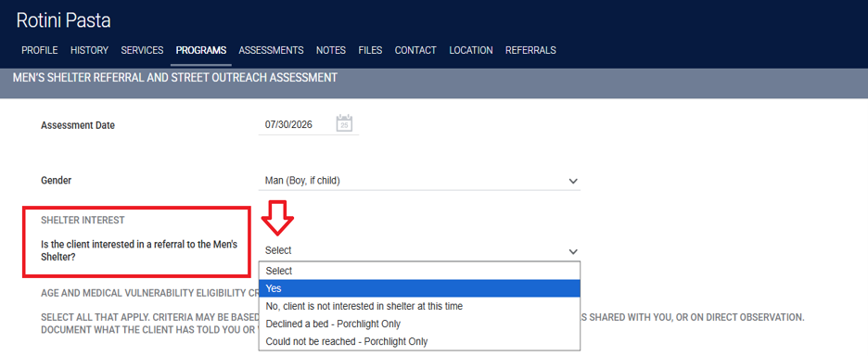Screen dimensions: 868x356
Task: Open the REFERRALS tab
Action: point(530,50)
